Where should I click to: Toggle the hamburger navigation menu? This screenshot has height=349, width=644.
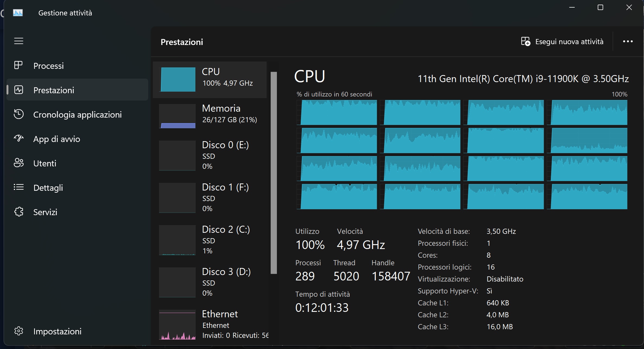19,41
